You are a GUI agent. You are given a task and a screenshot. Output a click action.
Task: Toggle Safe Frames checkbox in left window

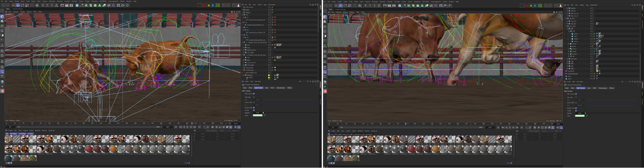[x=254, y=94]
